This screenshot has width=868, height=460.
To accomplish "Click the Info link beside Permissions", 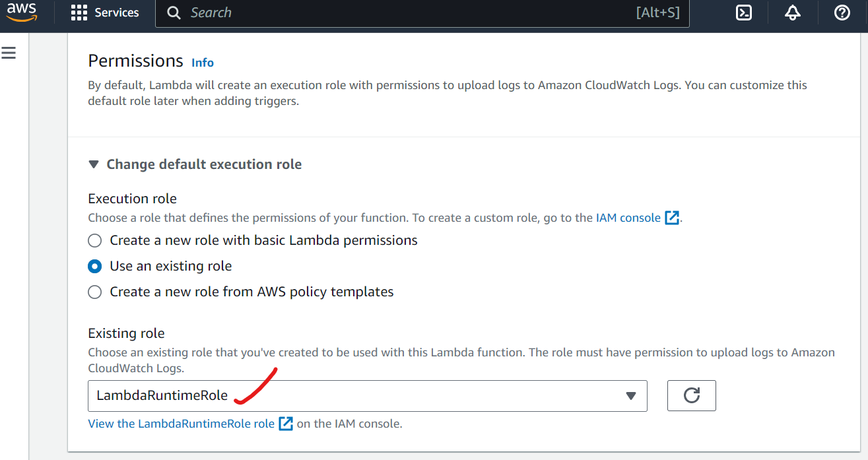I will (203, 63).
